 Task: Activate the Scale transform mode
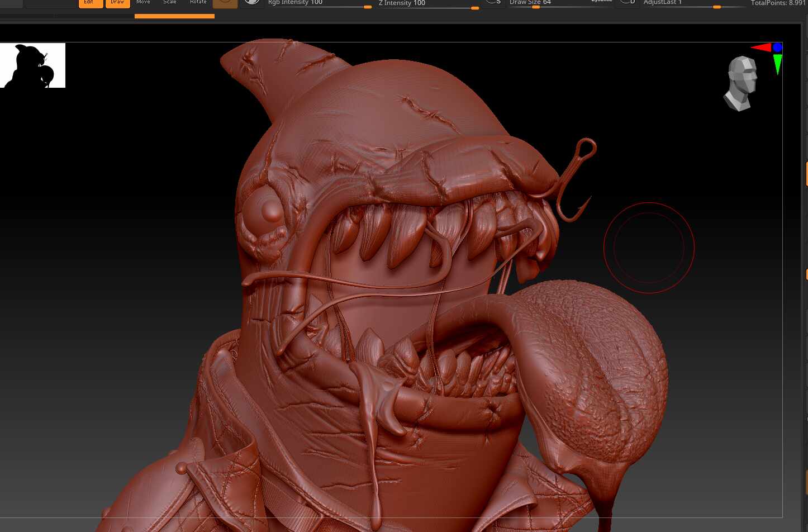(x=170, y=3)
